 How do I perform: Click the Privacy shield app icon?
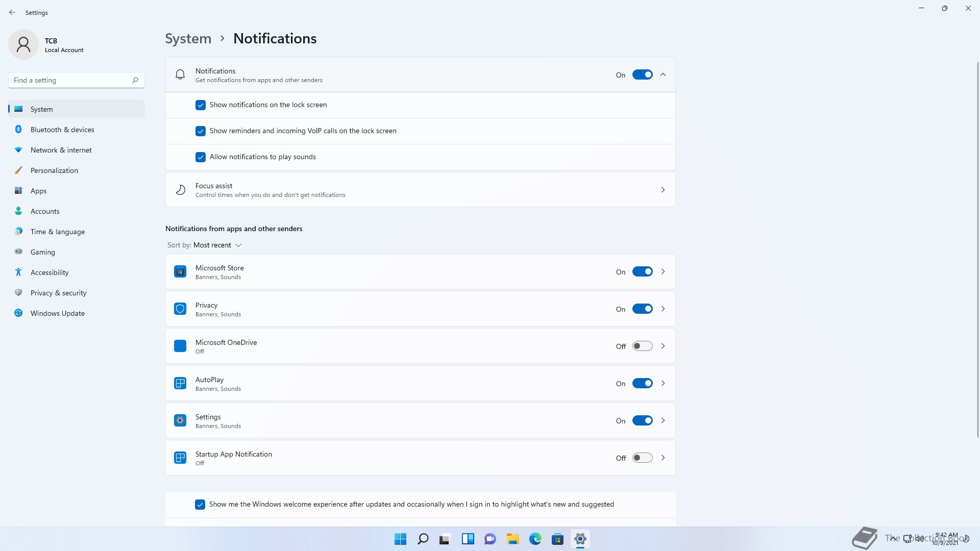click(180, 309)
